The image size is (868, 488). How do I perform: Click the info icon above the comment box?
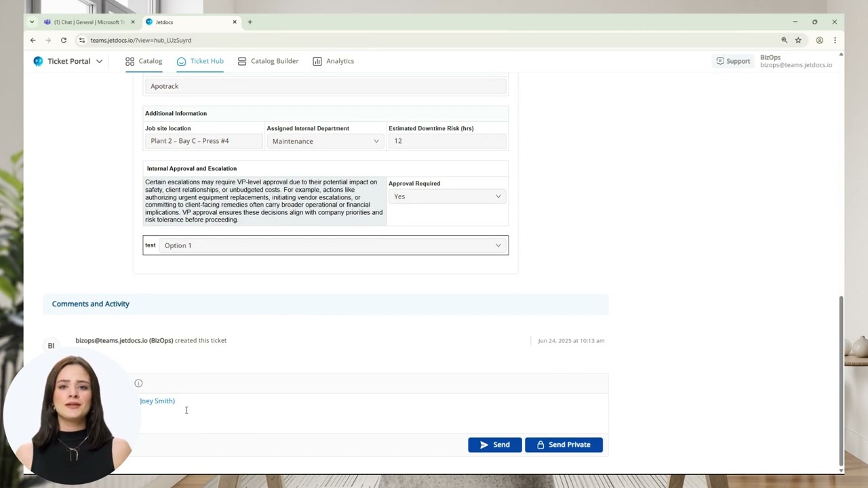[138, 383]
